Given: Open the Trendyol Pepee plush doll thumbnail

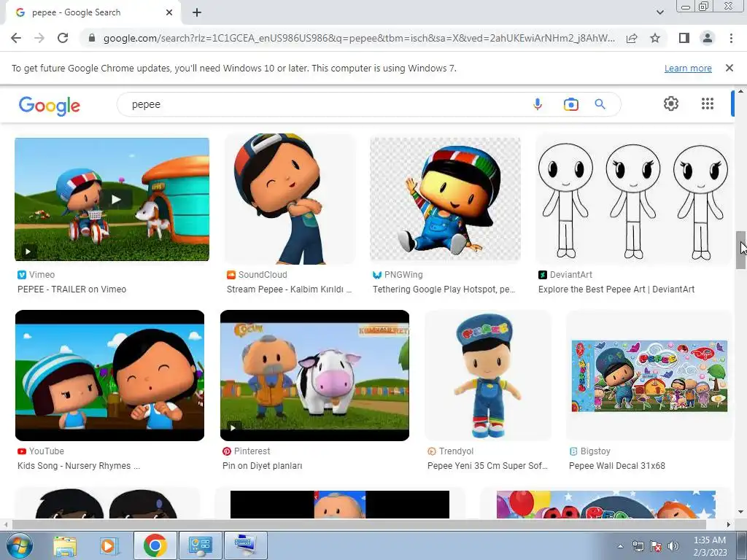Looking at the screenshot, I should coord(488,376).
